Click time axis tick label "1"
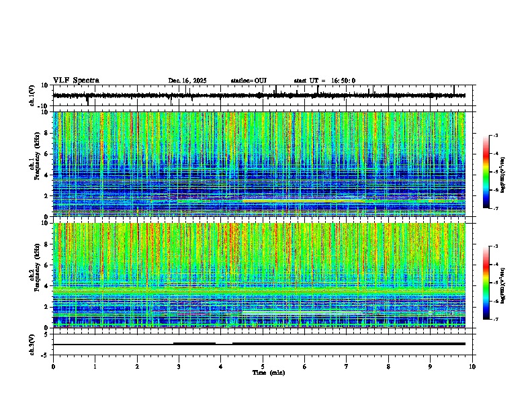 [95, 367]
